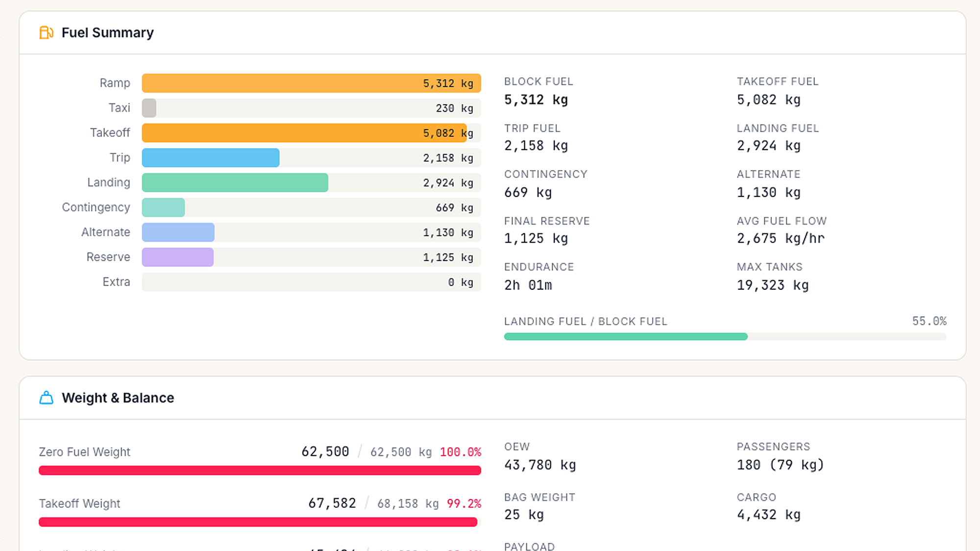The width and height of the screenshot is (980, 551).
Task: Click the Takeoff Weight red bar
Action: coord(258,522)
